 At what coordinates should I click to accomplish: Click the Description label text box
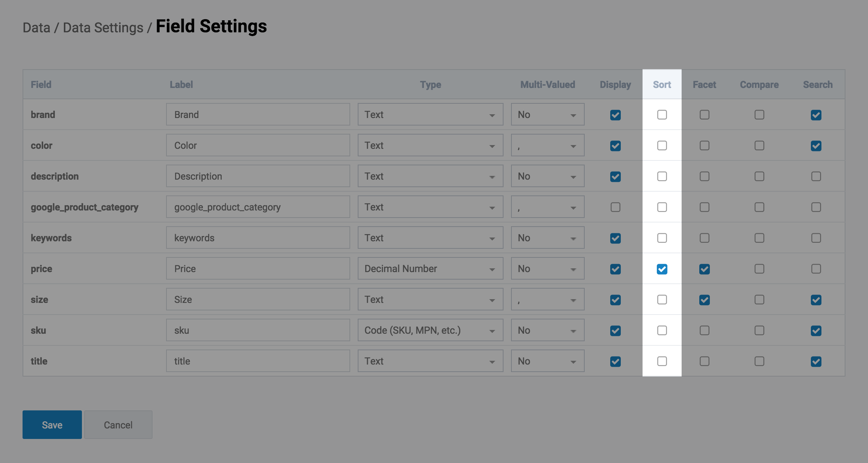click(258, 176)
